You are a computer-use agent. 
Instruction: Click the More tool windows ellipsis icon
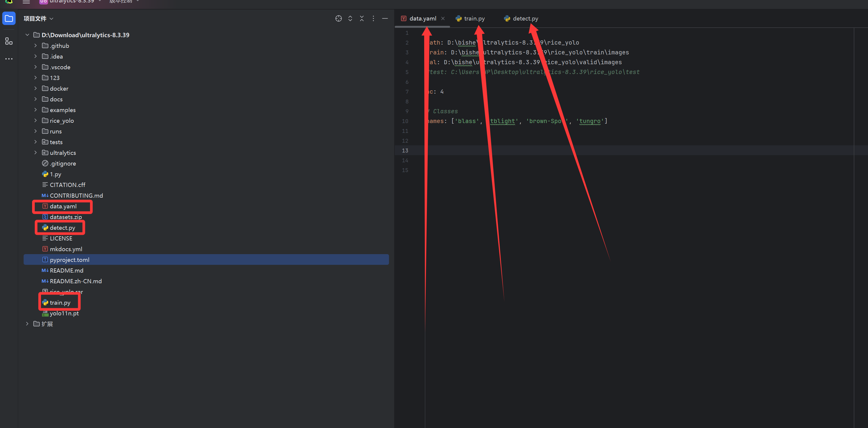coord(9,59)
